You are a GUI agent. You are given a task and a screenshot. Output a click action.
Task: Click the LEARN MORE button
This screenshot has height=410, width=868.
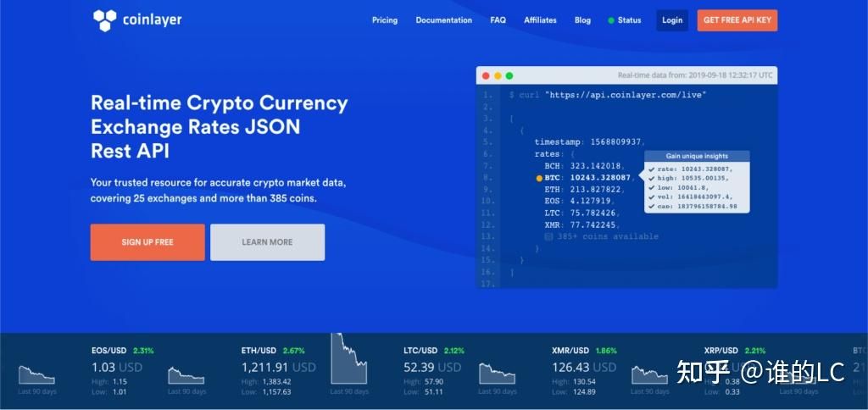pos(267,242)
